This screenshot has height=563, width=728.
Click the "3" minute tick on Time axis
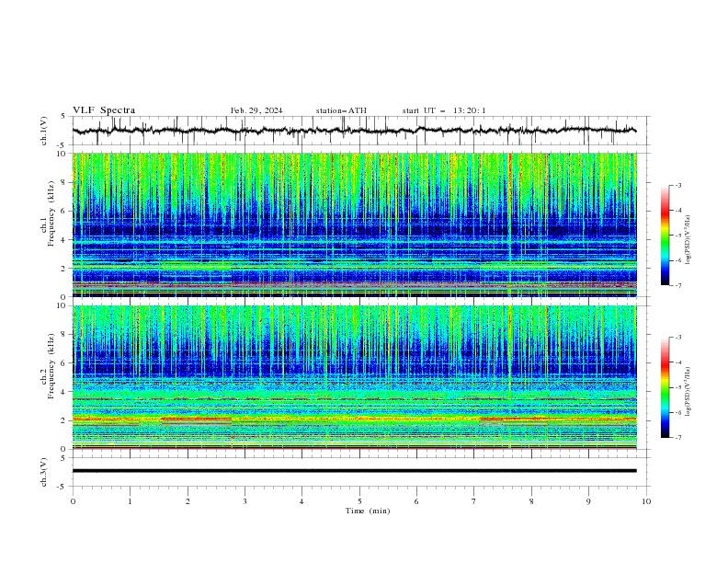pos(245,501)
